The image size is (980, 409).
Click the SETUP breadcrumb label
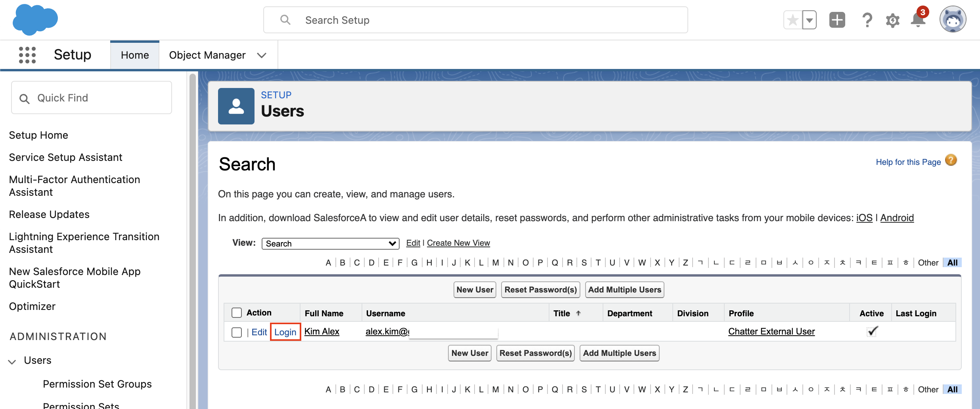(276, 95)
